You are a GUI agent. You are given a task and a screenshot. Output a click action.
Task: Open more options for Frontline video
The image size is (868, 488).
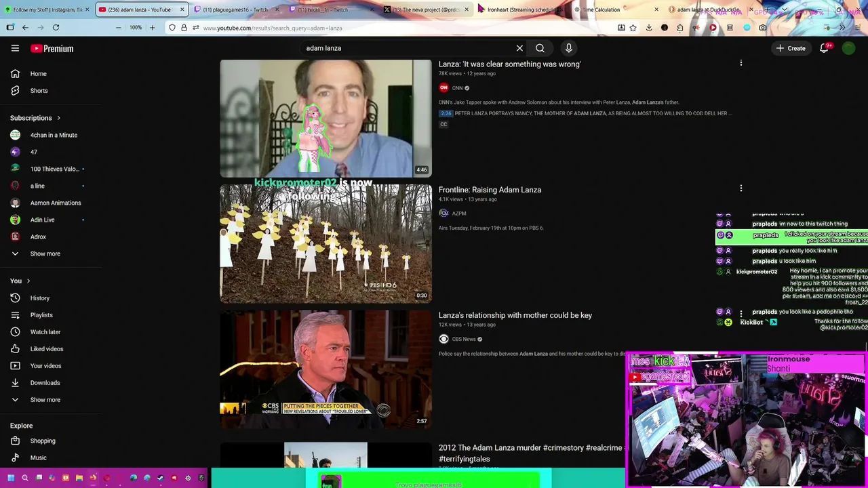tap(741, 189)
